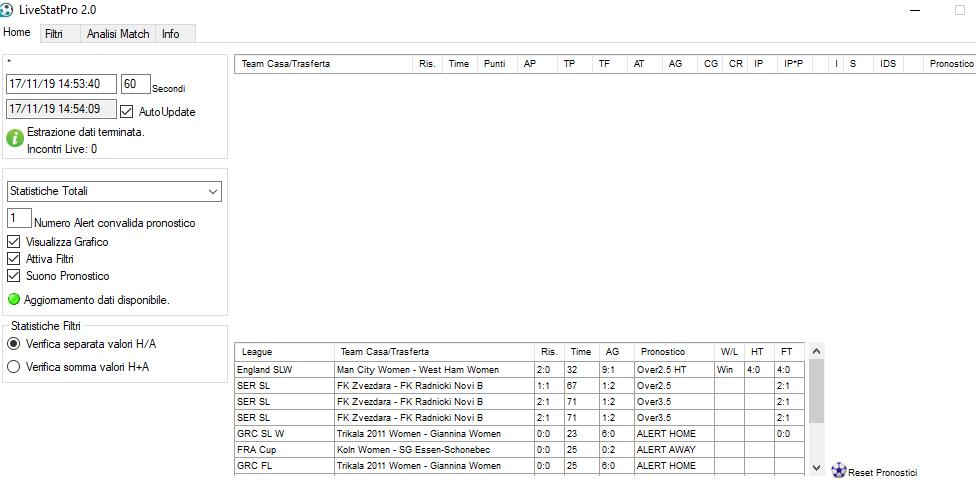This screenshot has height=482, width=976.
Task: Click the LiveStatPro soccer ball app icon
Action: (x=8, y=10)
